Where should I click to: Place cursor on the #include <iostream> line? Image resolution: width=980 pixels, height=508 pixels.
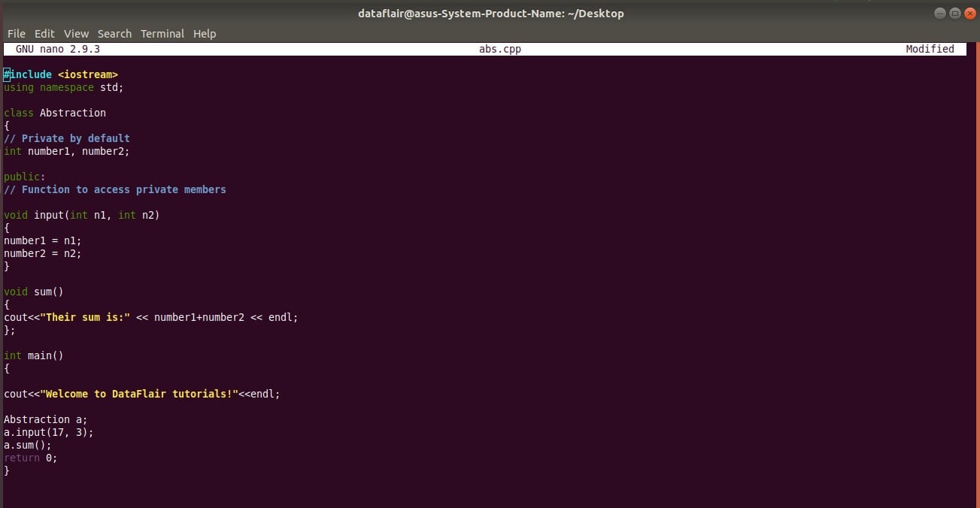[x=60, y=74]
